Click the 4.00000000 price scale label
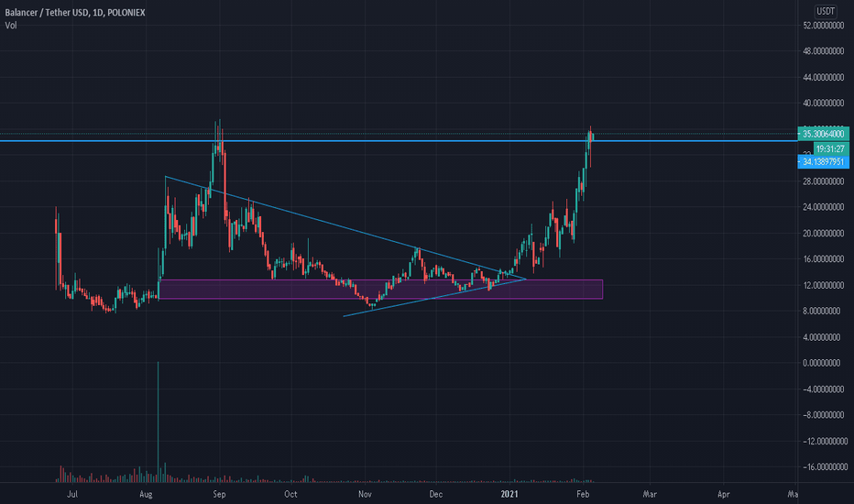The height and width of the screenshot is (504, 854). point(823,337)
